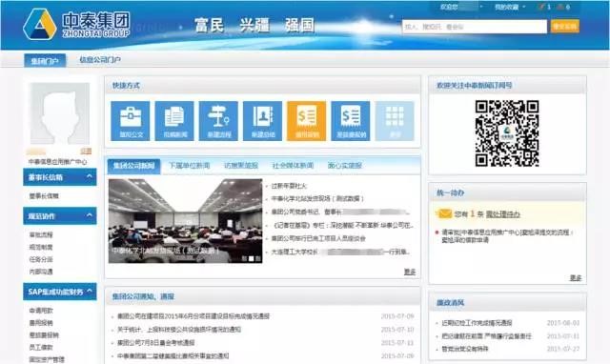Click the message icon showing 0 in header
This screenshot has width=610, height=364.
[x=563, y=7]
